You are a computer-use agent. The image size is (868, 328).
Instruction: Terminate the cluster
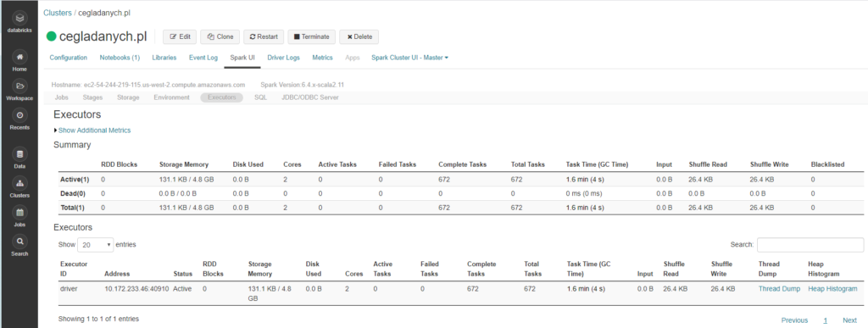(311, 37)
